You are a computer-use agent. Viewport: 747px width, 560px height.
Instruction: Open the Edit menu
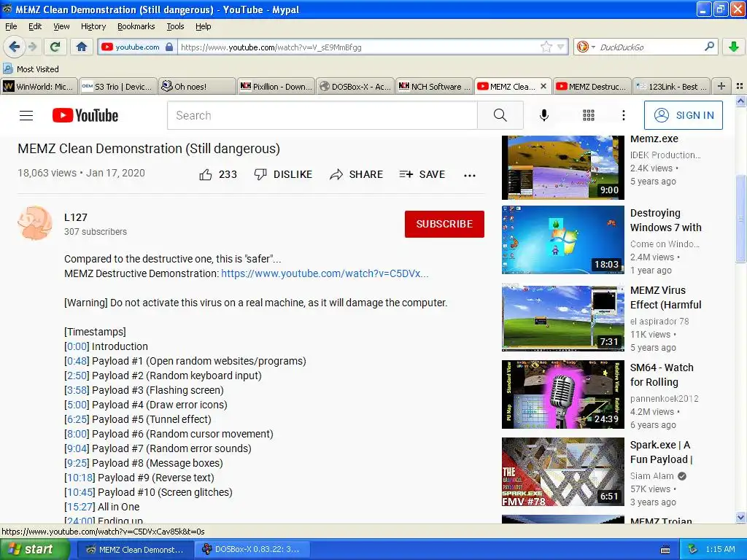(x=35, y=26)
